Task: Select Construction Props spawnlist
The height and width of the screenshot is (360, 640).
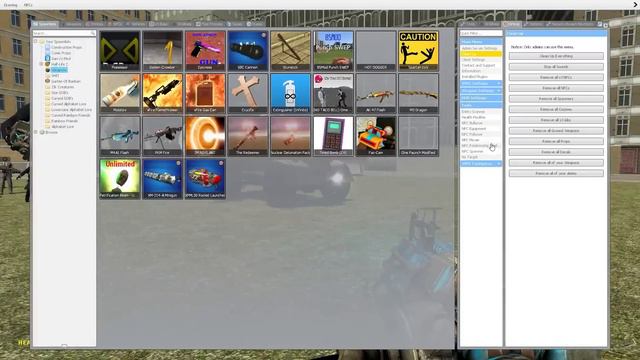Action: pos(66,47)
